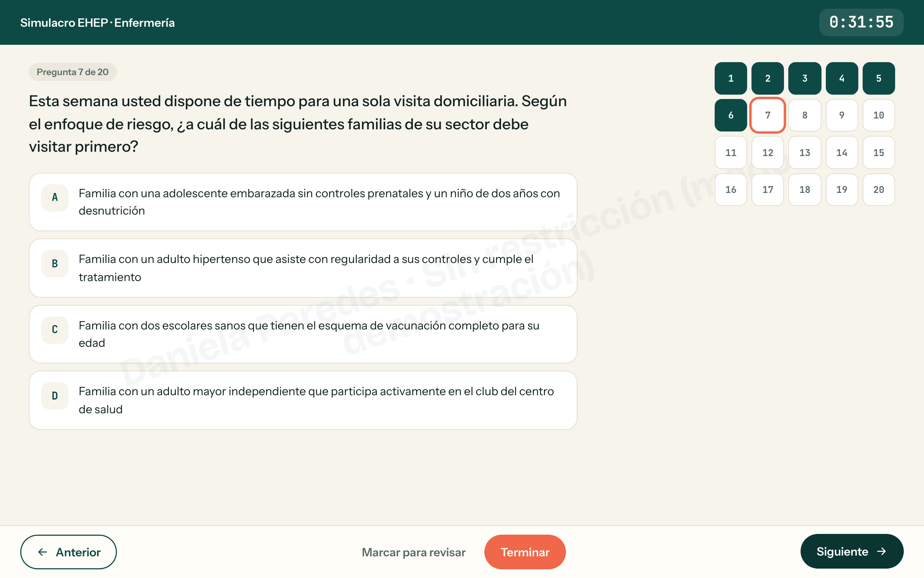Pick option C about healthy schoolchildren
This screenshot has height=578, width=924.
(x=303, y=334)
